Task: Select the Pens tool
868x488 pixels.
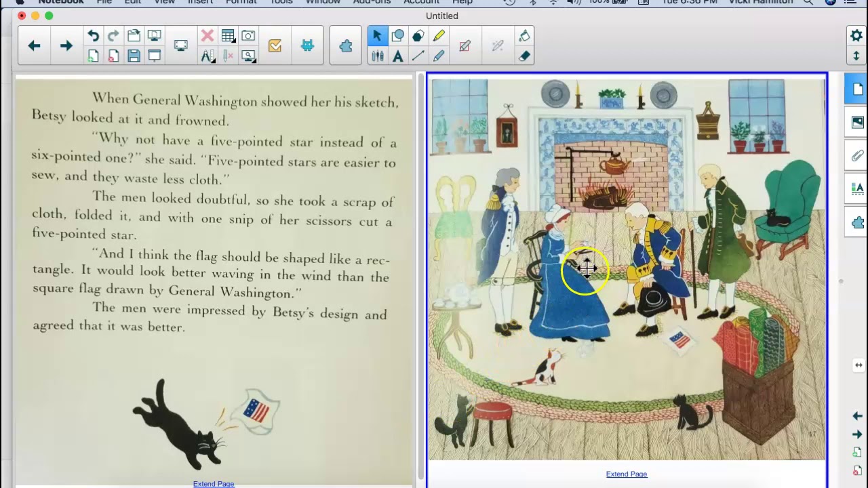Action: [x=377, y=56]
